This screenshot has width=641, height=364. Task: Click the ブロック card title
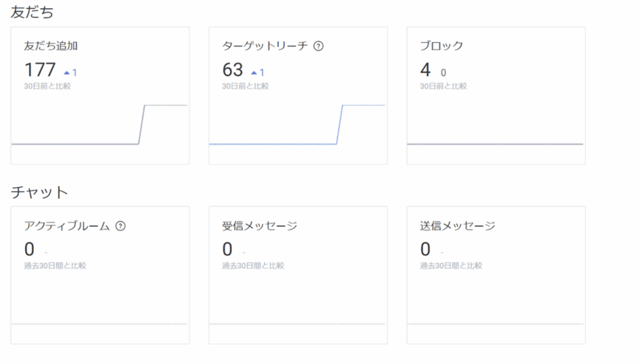[x=441, y=46]
